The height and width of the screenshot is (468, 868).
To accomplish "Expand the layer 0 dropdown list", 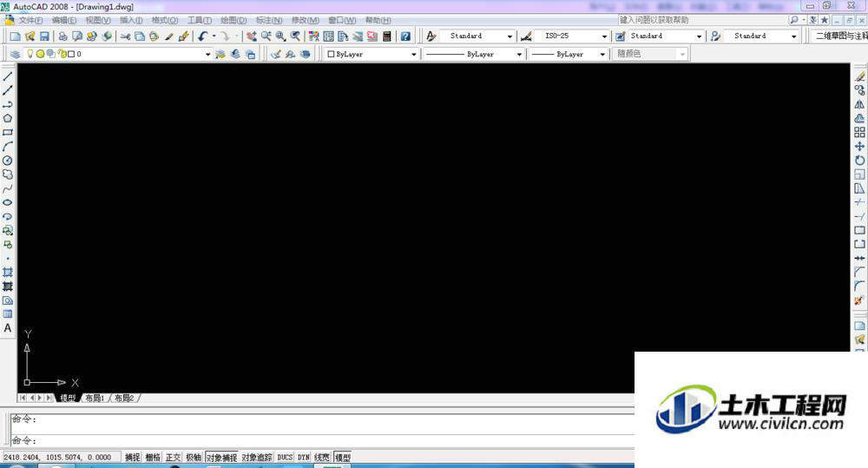I will click(207, 55).
